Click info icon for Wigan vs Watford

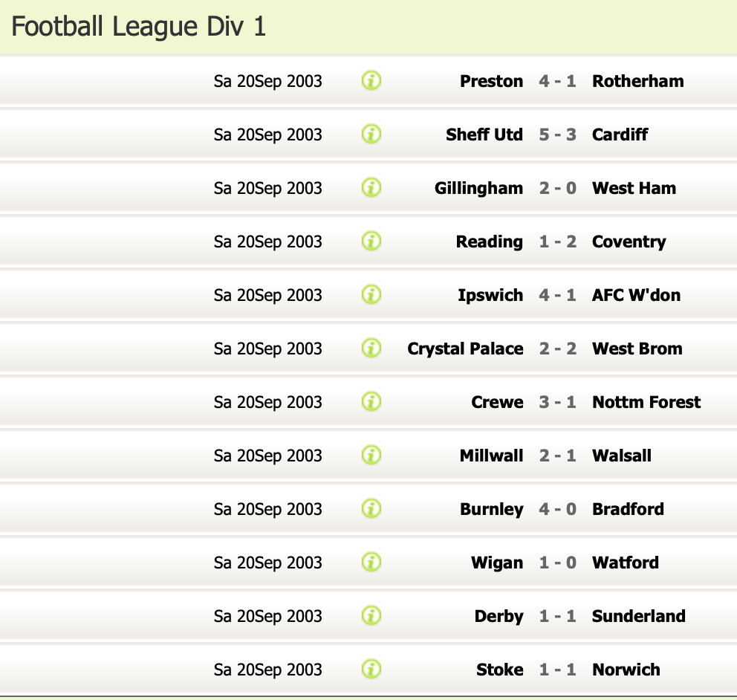click(x=371, y=562)
